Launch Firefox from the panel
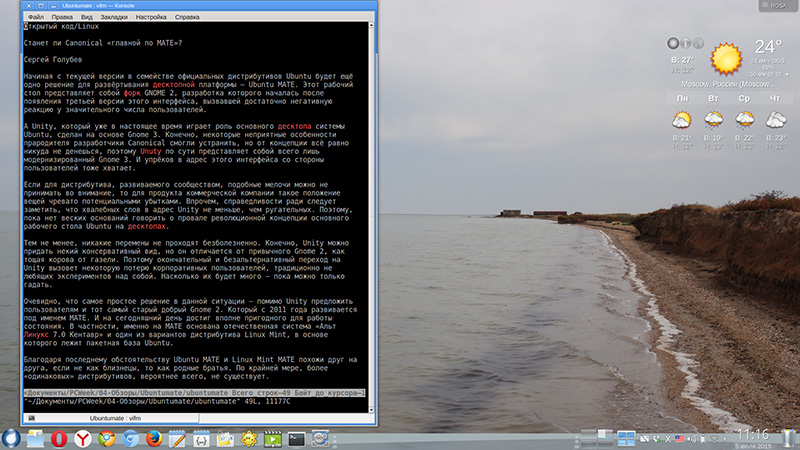800x450 pixels. pyautogui.click(x=154, y=439)
